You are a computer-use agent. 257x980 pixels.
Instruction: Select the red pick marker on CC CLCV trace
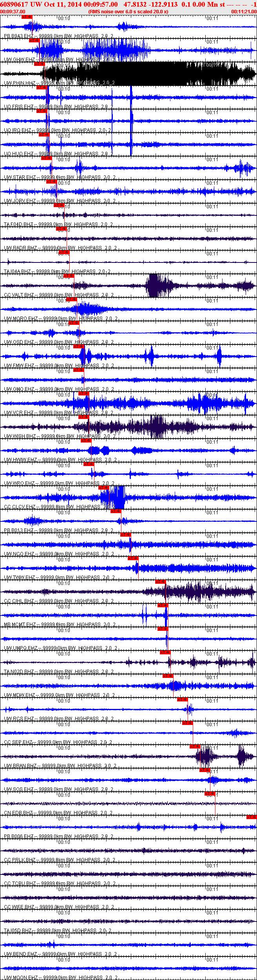[x=103, y=488]
